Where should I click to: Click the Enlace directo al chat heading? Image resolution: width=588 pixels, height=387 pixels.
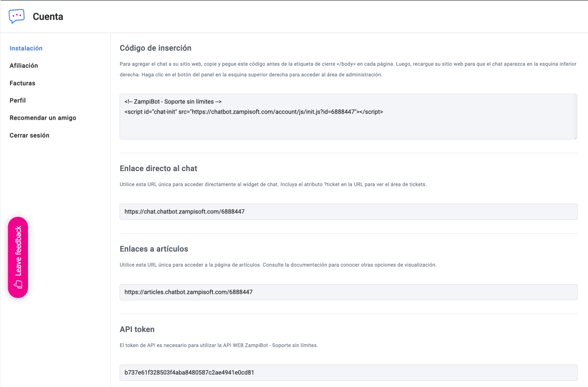(158, 168)
